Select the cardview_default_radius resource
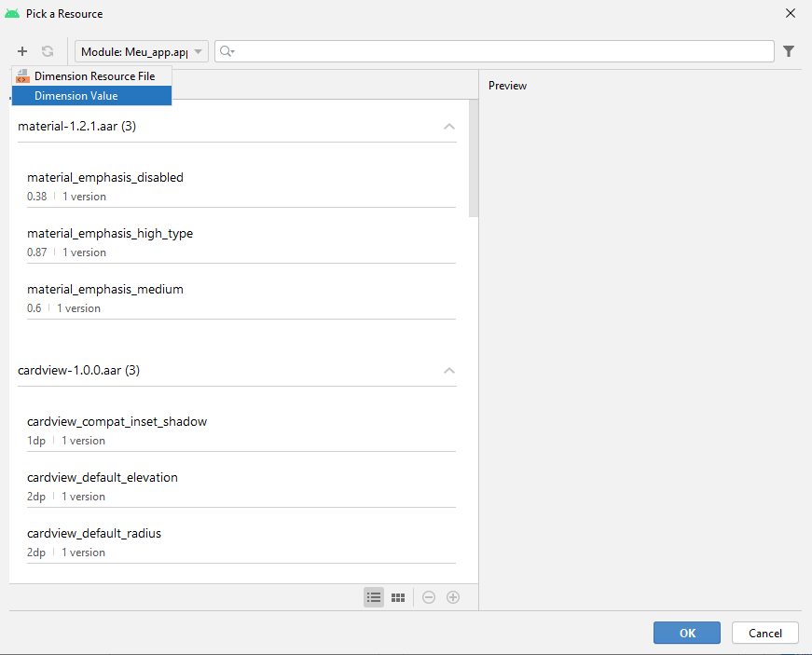Image resolution: width=812 pixels, height=655 pixels. (94, 534)
